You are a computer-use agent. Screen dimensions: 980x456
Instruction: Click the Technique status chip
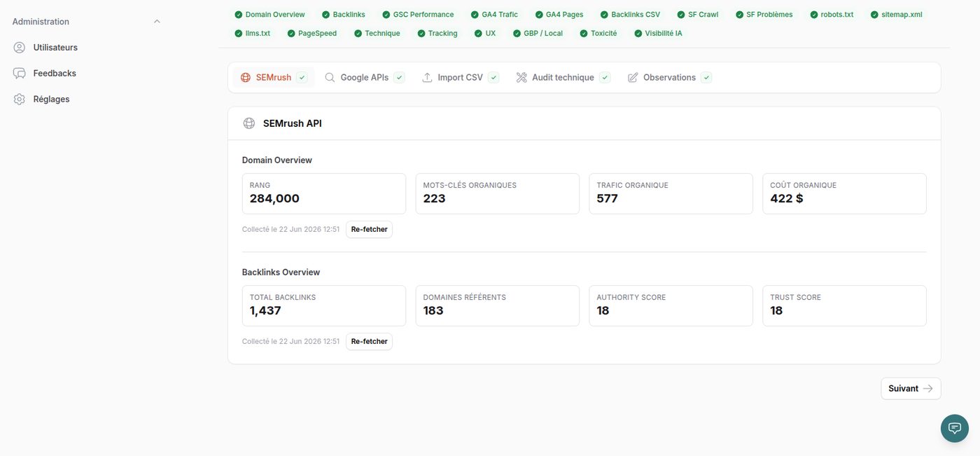(x=377, y=34)
